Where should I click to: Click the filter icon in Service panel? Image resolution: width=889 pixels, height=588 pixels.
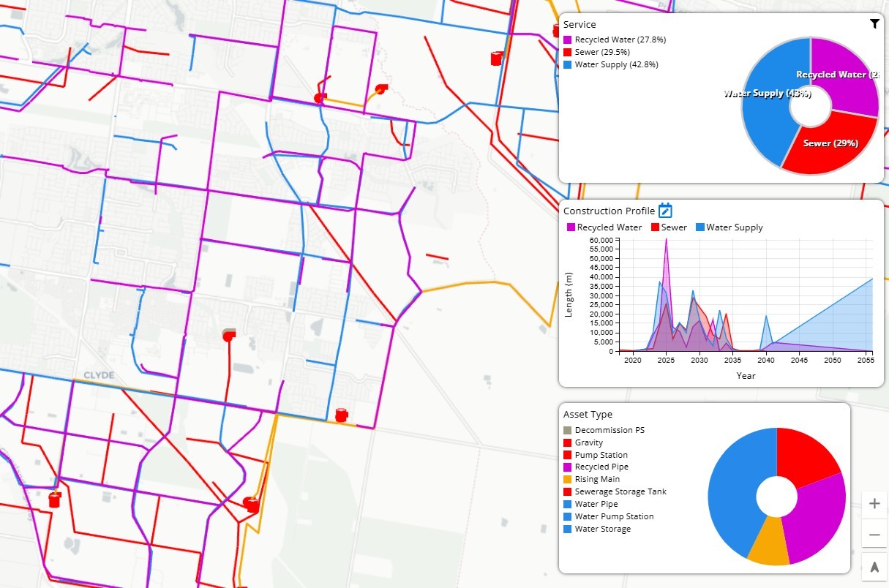[x=874, y=24]
